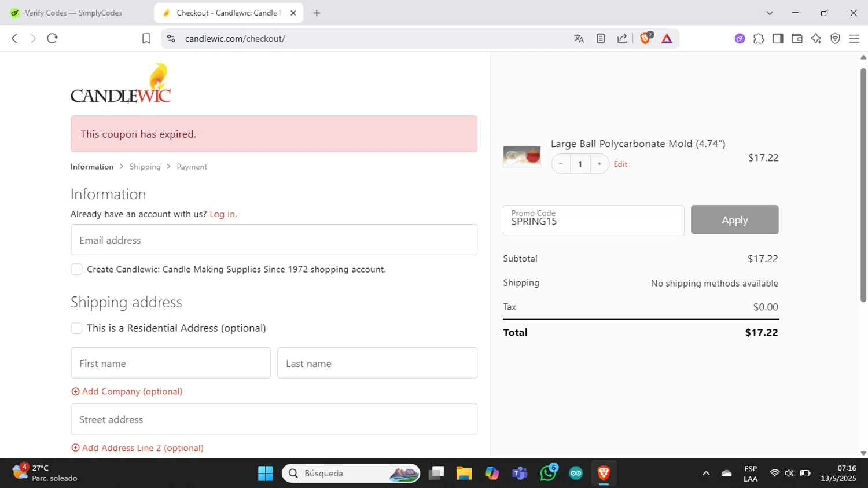The image size is (868, 488).
Task: Click the Total amount $17.22
Action: coord(762,332)
